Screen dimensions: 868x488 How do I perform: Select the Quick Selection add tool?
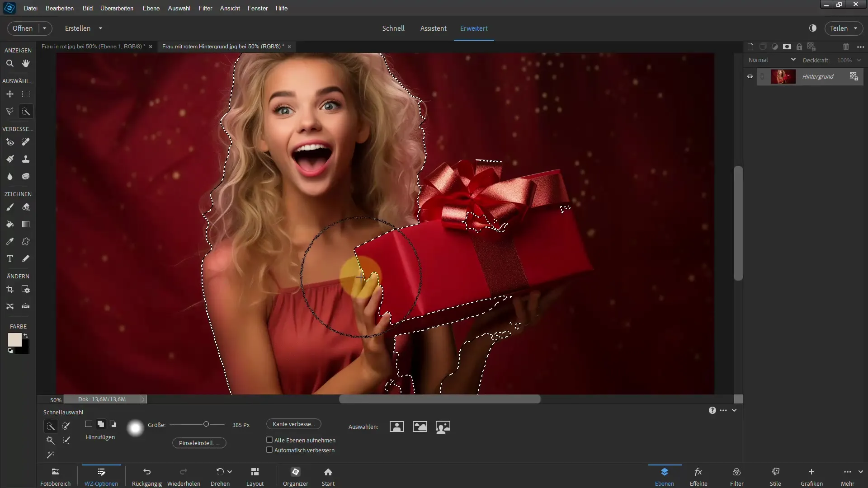point(100,424)
